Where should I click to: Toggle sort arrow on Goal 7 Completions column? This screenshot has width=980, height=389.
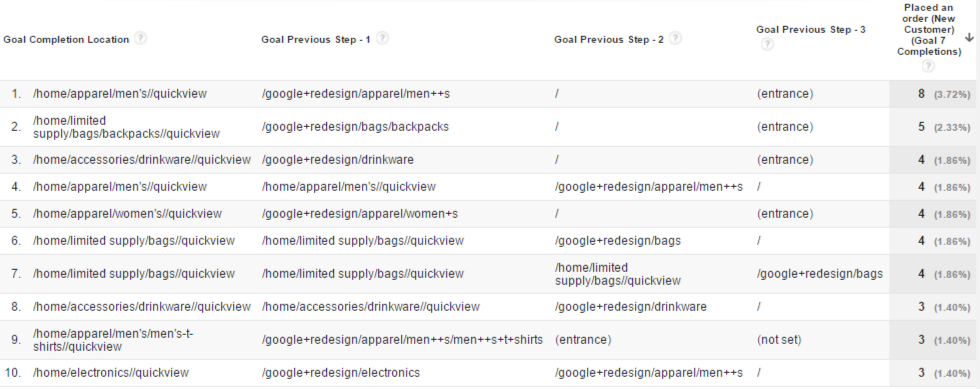pyautogui.click(x=969, y=38)
